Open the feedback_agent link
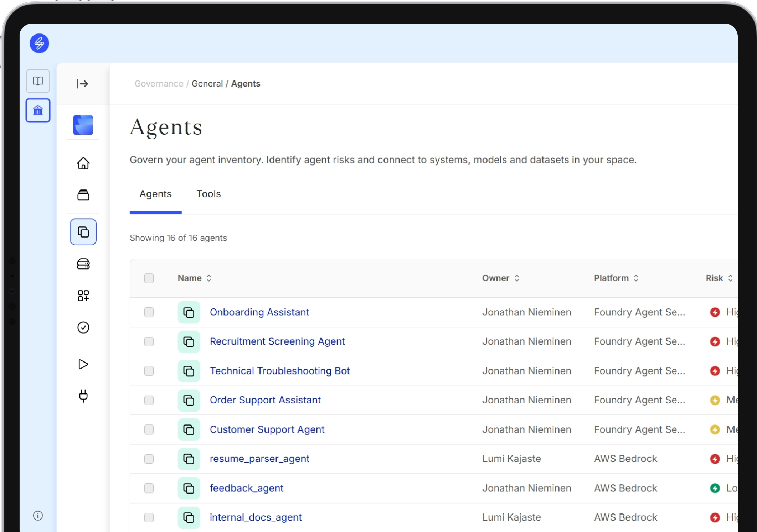 247,488
